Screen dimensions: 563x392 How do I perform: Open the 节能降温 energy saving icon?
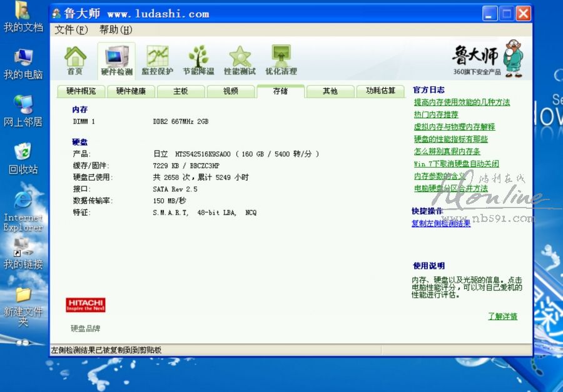(x=198, y=60)
